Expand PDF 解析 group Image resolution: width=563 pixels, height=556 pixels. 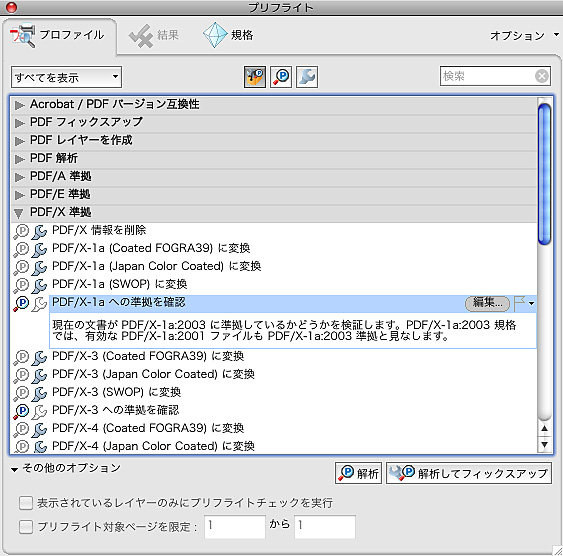tap(19, 159)
